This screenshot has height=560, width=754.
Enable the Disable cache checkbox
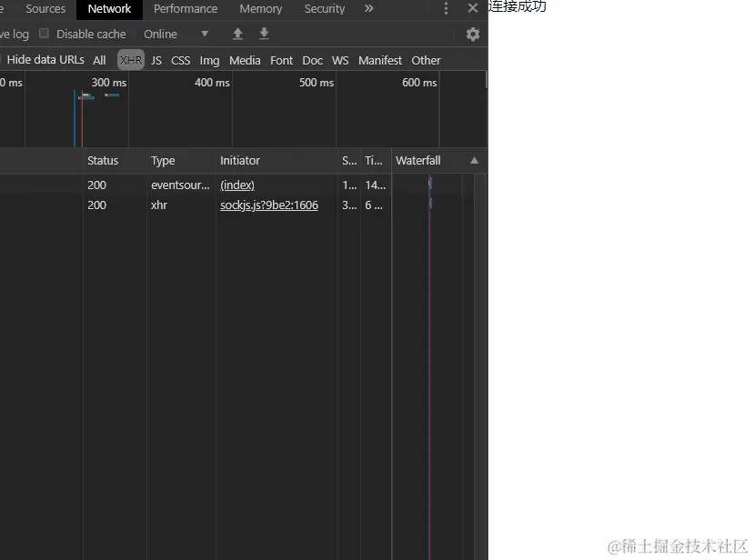coord(44,34)
